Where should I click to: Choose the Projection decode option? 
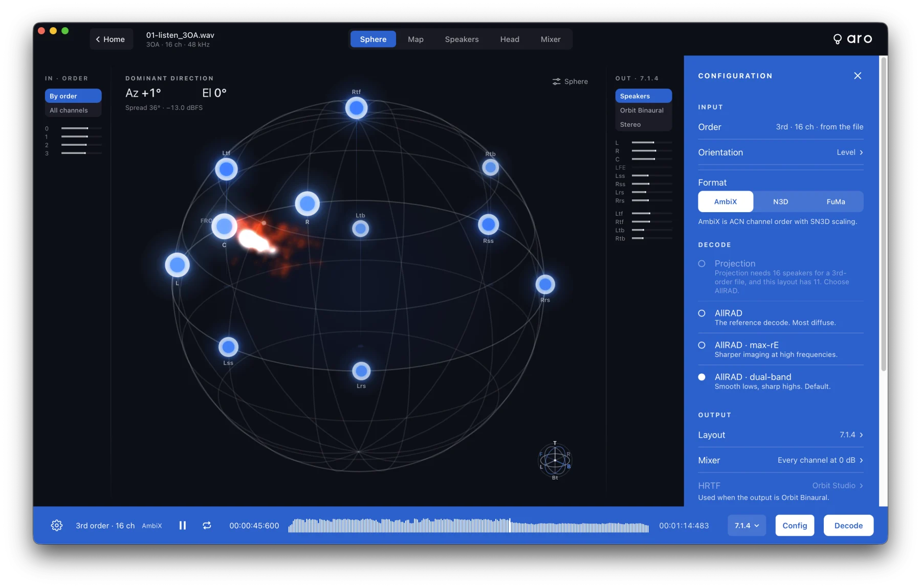coord(780,277)
